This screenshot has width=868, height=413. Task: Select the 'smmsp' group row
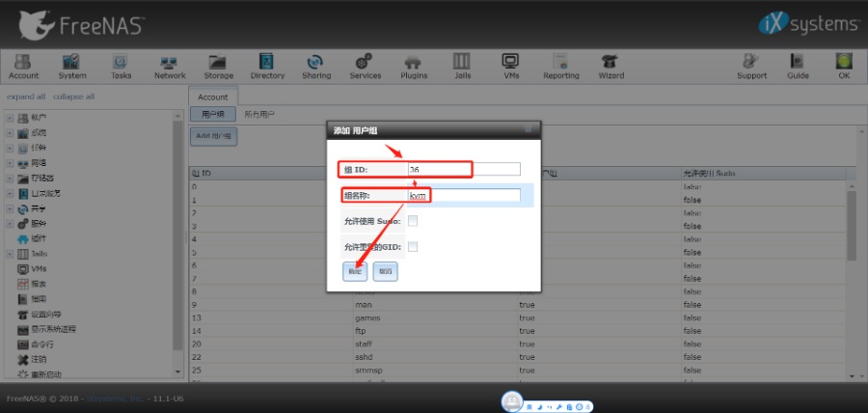pos(519,371)
